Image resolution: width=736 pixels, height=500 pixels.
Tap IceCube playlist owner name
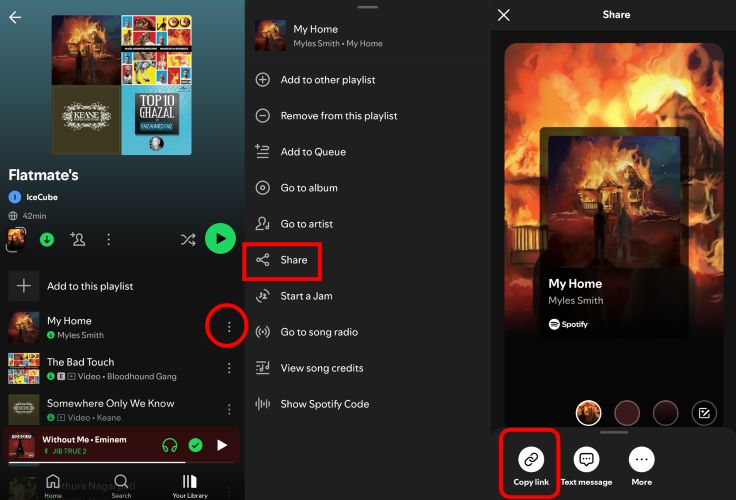(x=42, y=197)
